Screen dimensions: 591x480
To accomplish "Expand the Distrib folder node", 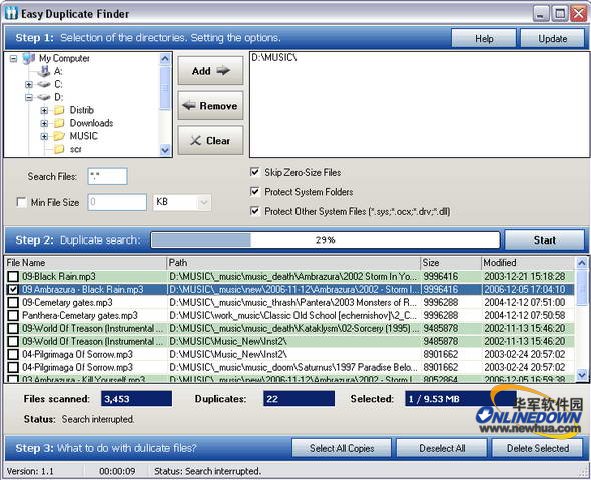I will (x=44, y=110).
